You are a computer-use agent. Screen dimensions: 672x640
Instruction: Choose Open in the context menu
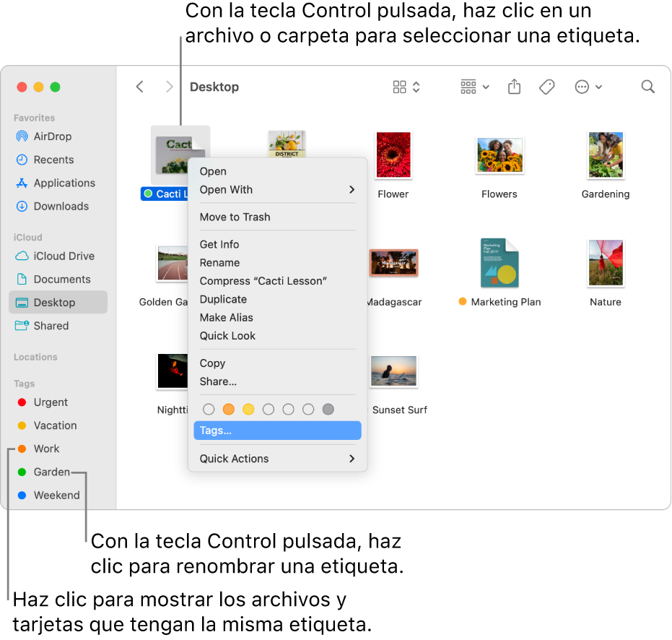tap(277, 171)
